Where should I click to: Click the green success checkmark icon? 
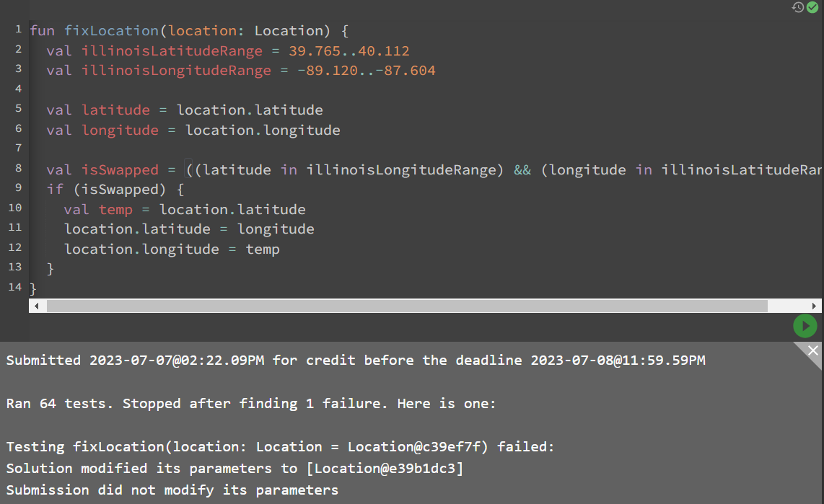pyautogui.click(x=812, y=7)
